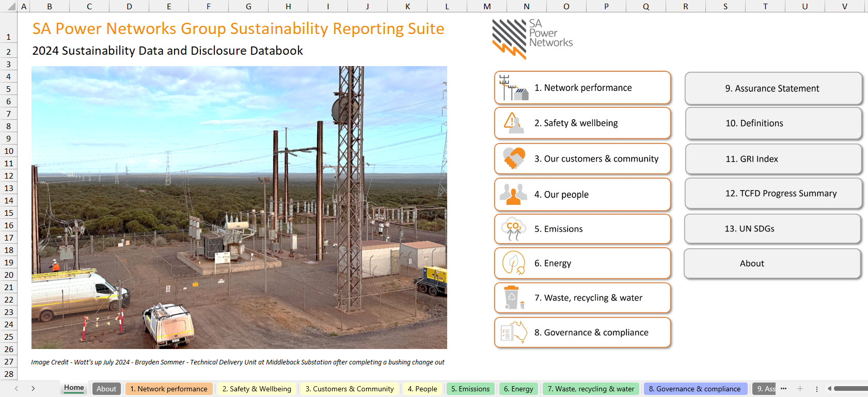
Task: Switch to 4. People sheet tab
Action: pyautogui.click(x=422, y=389)
